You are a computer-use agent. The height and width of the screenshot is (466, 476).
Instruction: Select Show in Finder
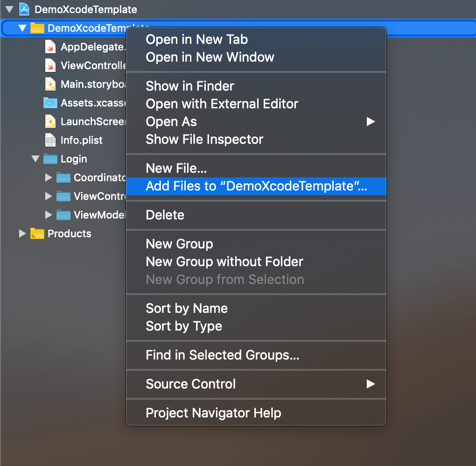[256, 86]
